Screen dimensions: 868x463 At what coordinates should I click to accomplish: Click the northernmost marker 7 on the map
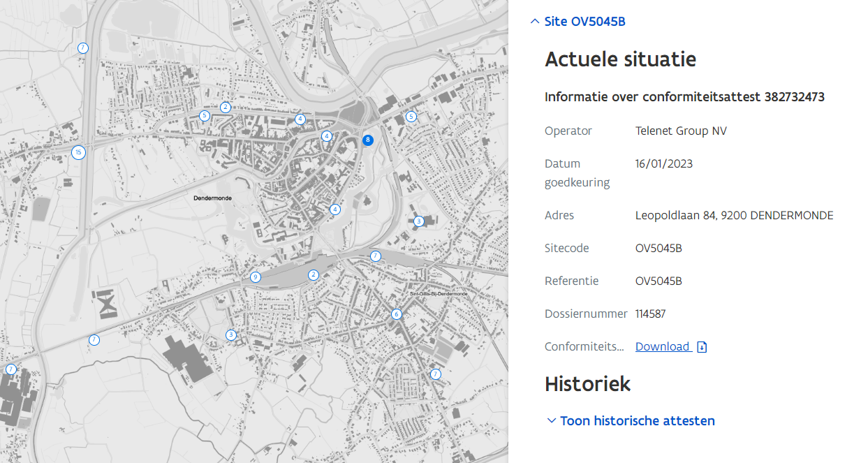pos(83,48)
